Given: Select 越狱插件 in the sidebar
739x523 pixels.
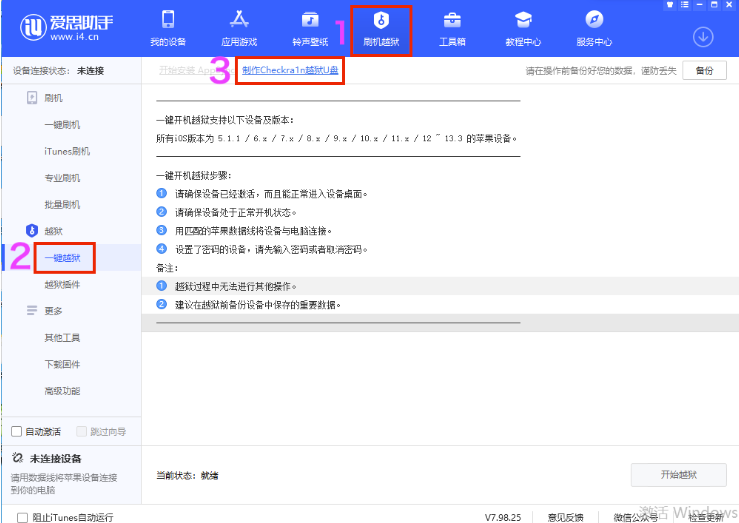Looking at the screenshot, I should point(62,284).
